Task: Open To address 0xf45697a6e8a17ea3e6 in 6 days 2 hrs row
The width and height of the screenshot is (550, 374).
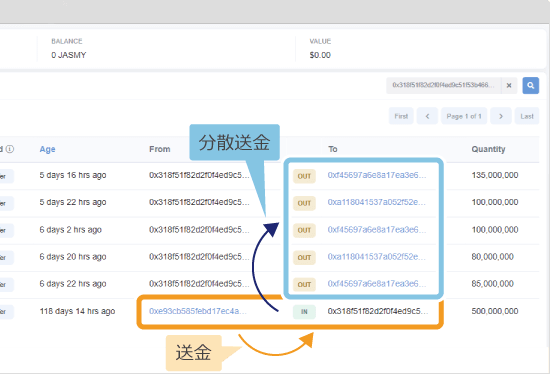Action: (x=377, y=229)
